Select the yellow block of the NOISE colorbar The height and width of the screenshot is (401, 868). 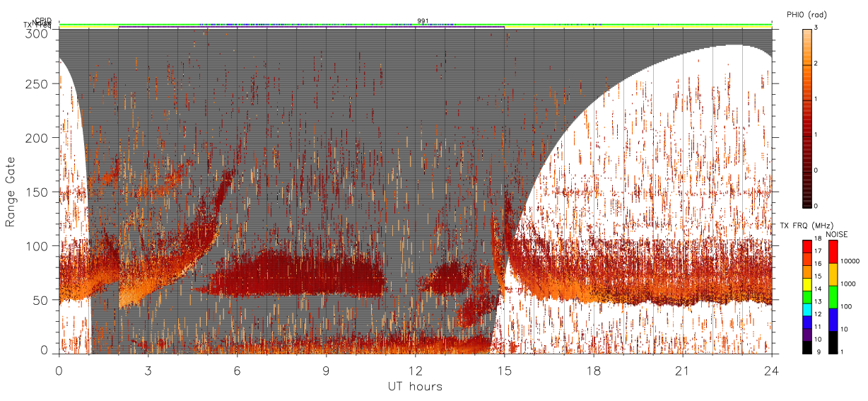coord(832,274)
